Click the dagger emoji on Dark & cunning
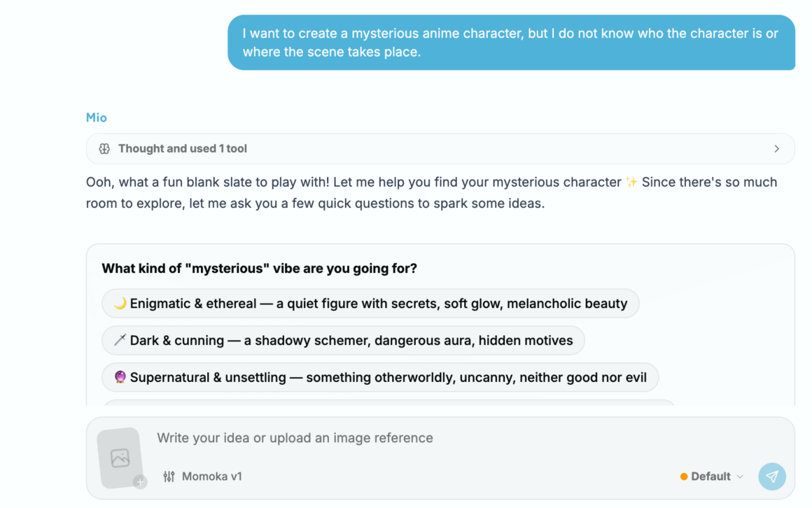The image size is (812, 508). [120, 340]
